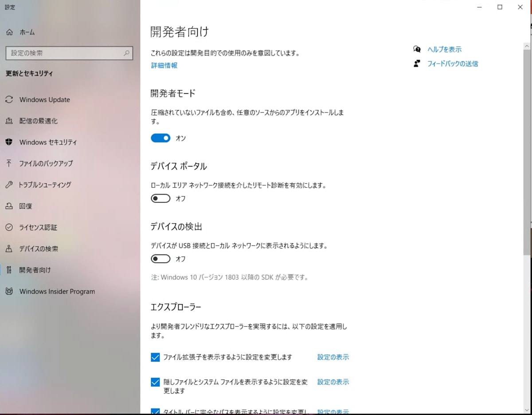Uncheck ファイル拡張子を表示 checkbox

click(x=155, y=357)
